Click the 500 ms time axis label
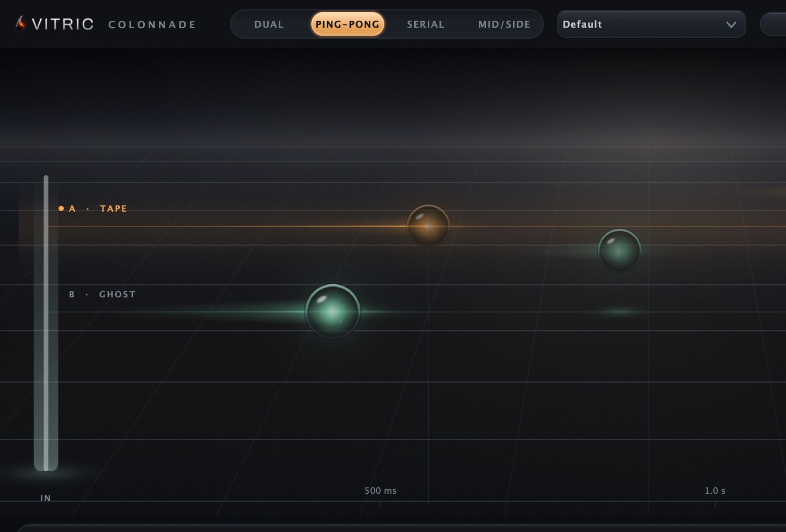 (380, 491)
